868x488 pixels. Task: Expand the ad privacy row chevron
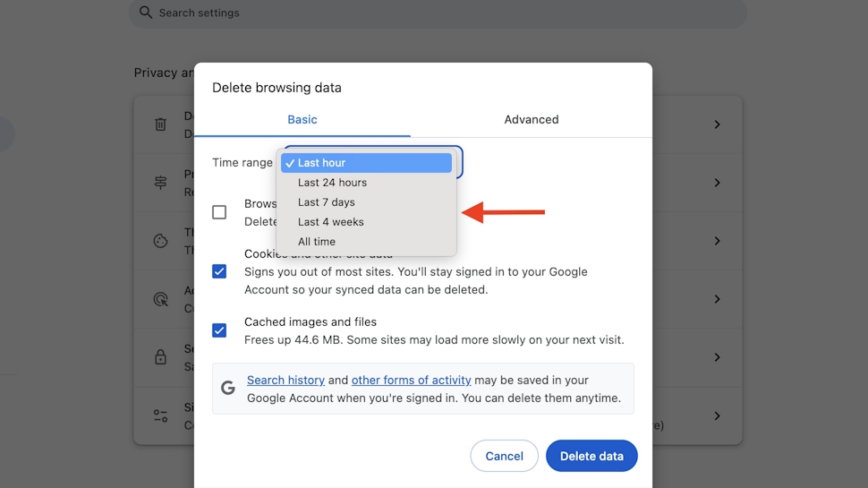(x=717, y=299)
